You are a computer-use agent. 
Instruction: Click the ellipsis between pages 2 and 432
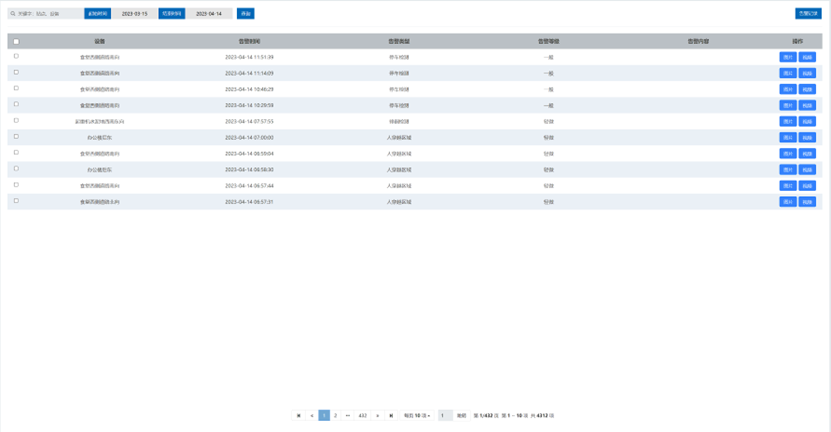pyautogui.click(x=348, y=415)
